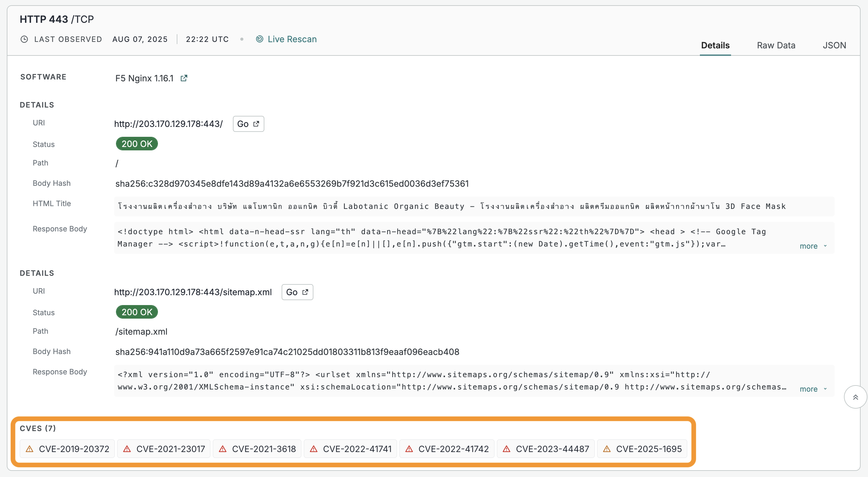Open CVE-2022-41741 details

click(350, 448)
